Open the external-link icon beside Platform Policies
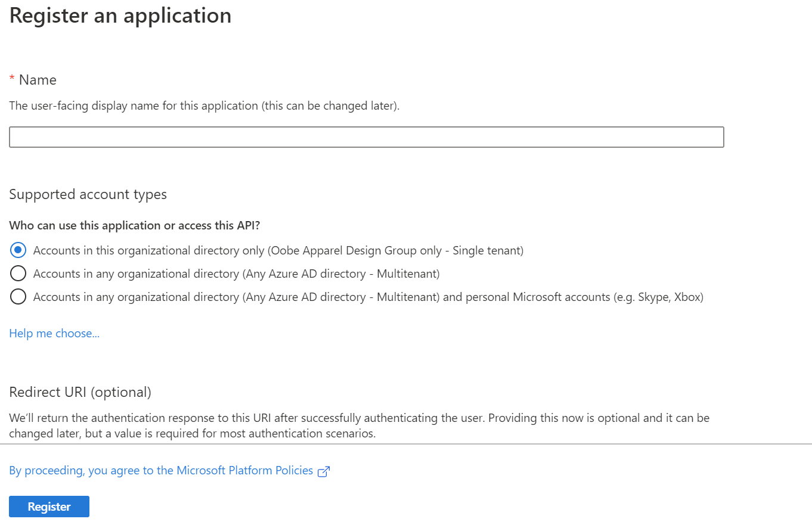Viewport: 812px width, 525px height. [x=324, y=471]
